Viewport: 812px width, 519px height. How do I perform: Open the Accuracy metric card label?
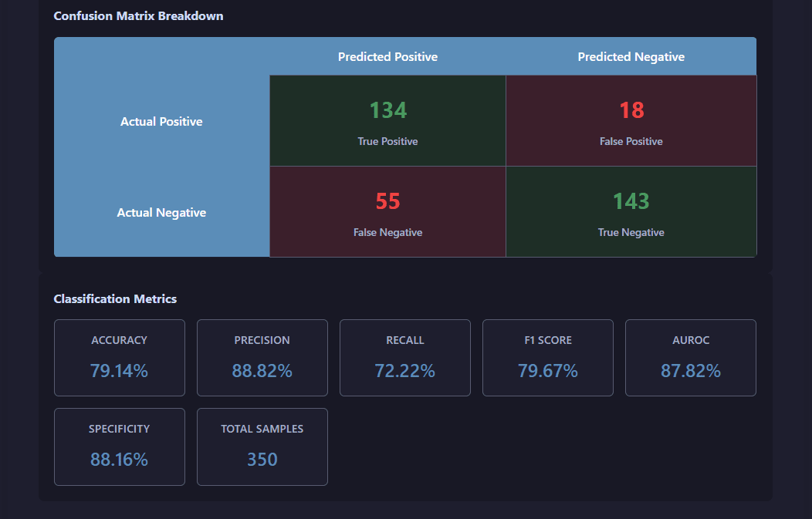click(x=119, y=340)
